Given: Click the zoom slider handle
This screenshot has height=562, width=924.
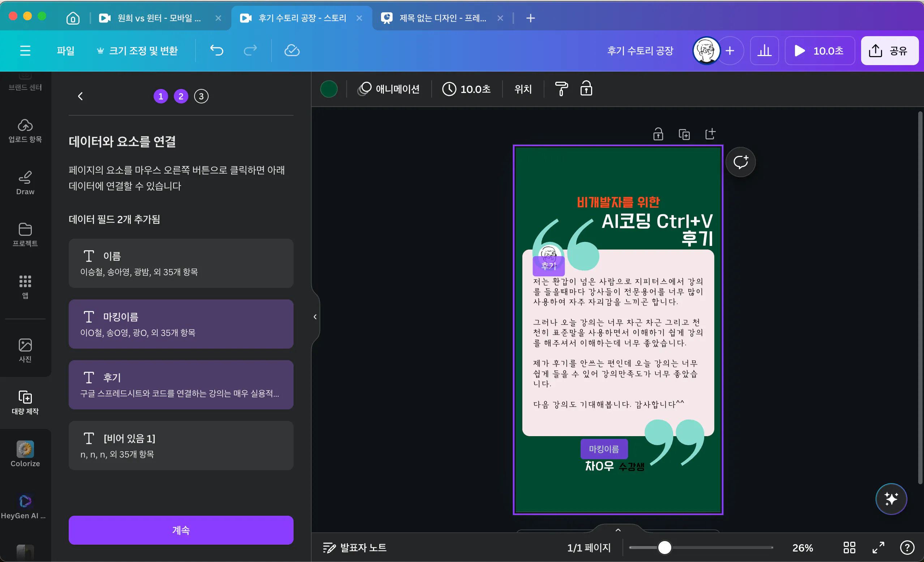Looking at the screenshot, I should tap(664, 548).
